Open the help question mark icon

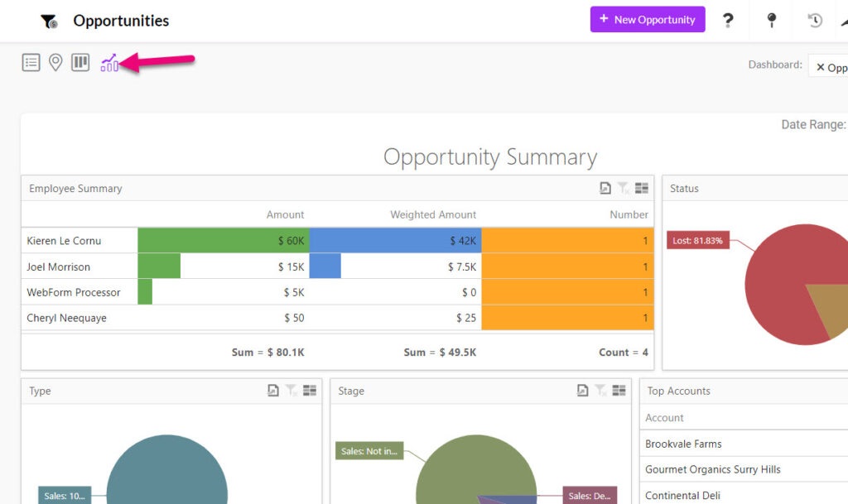(728, 21)
